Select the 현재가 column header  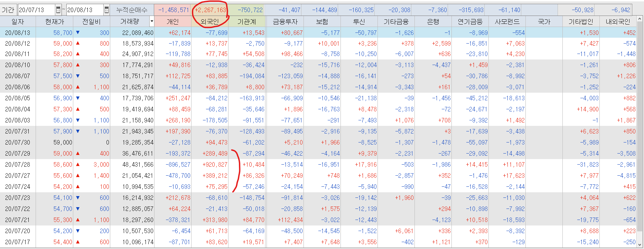(x=55, y=22)
